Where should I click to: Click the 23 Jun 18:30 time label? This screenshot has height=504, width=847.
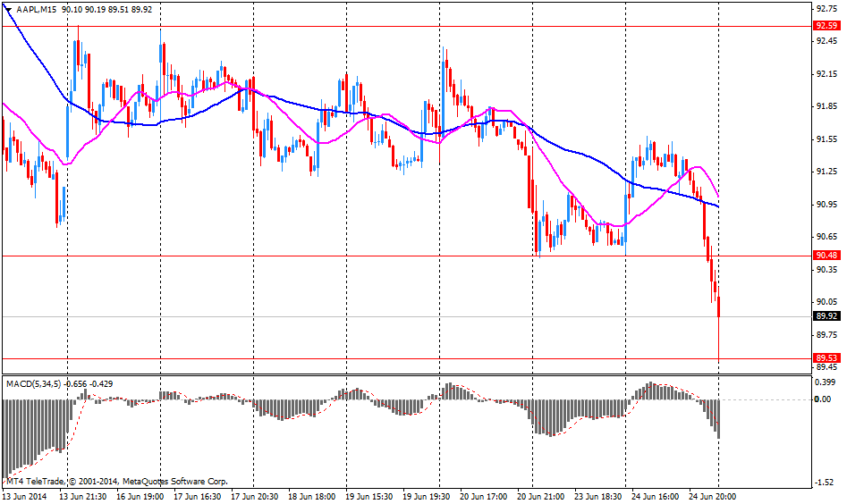coord(598,496)
